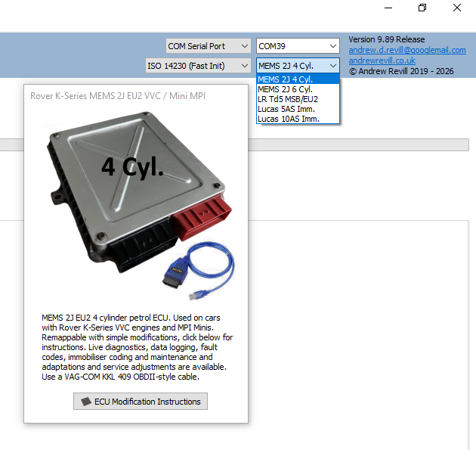Image resolution: width=476 pixels, height=450 pixels.
Task: Open the COM Serial Port connection dropdown
Action: [208, 46]
